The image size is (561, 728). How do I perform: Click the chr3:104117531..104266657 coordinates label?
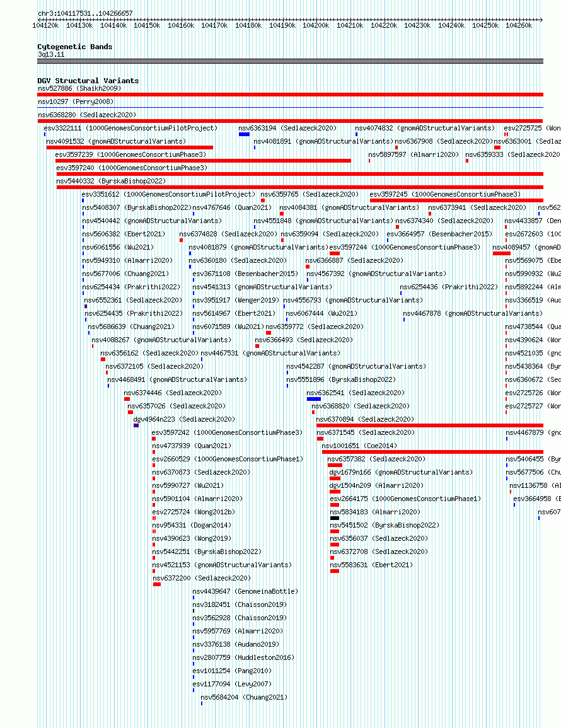pos(85,13)
